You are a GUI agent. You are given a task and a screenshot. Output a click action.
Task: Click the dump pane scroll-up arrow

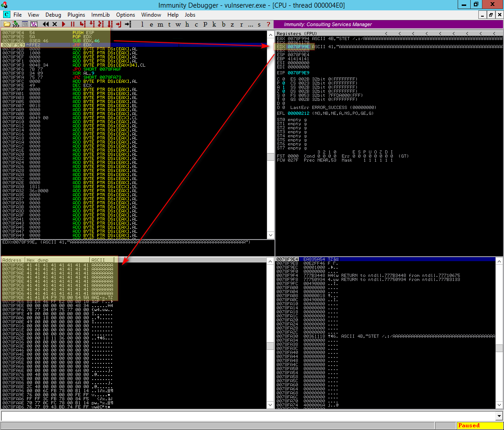(x=270, y=262)
